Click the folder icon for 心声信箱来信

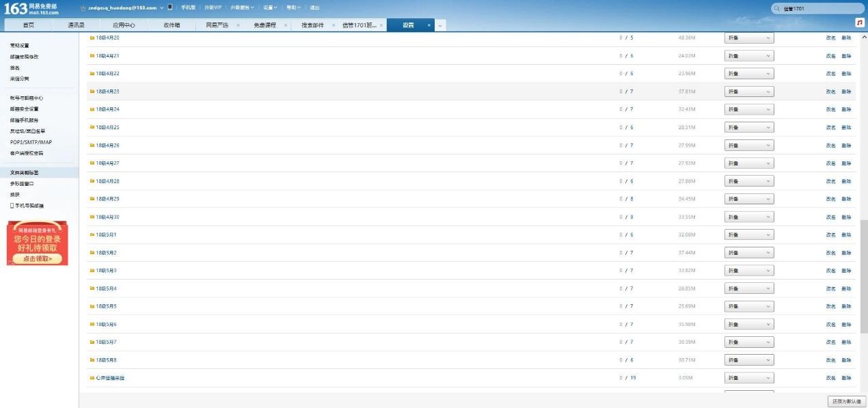(92, 378)
